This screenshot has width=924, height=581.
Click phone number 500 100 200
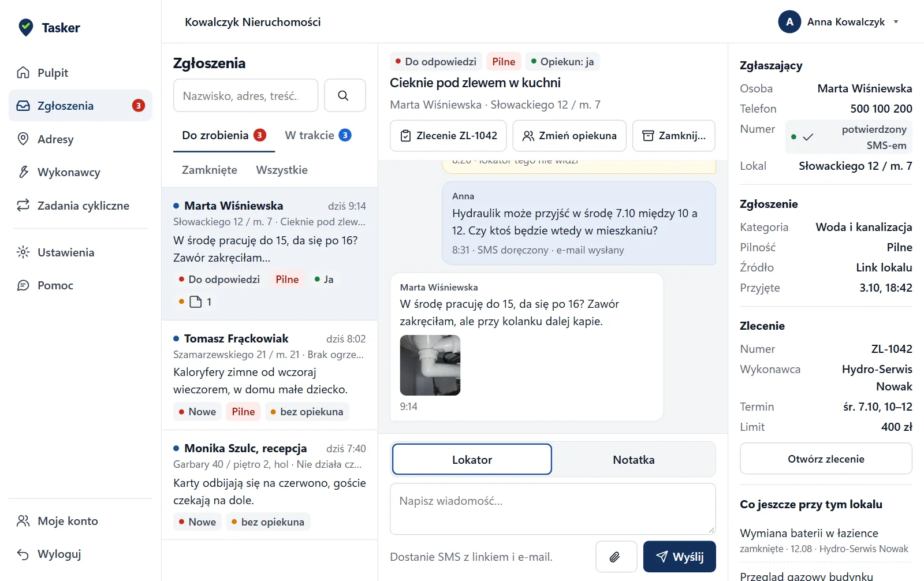(881, 109)
